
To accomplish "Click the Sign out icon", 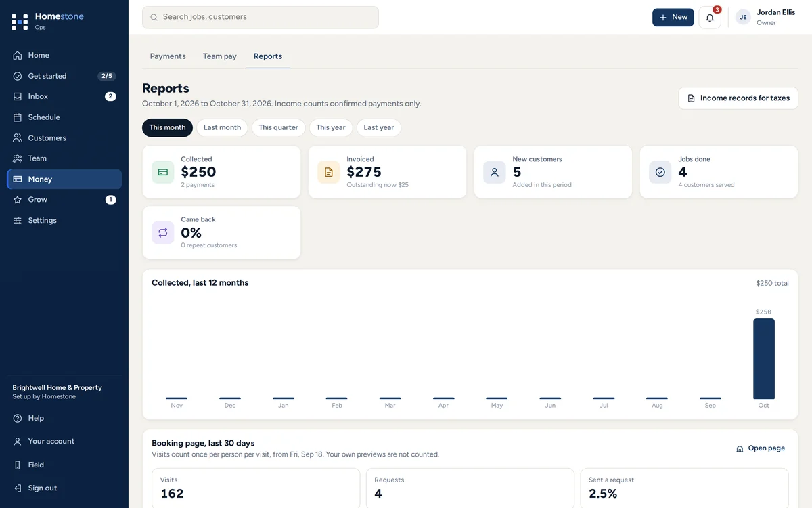I will 18,488.
